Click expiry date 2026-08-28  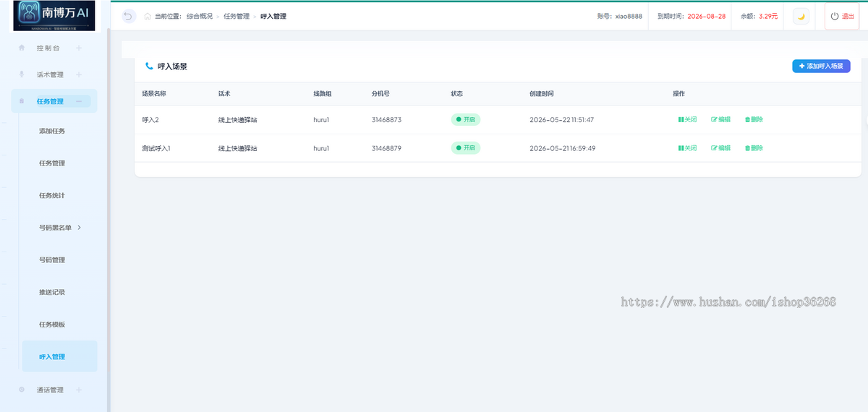click(707, 16)
